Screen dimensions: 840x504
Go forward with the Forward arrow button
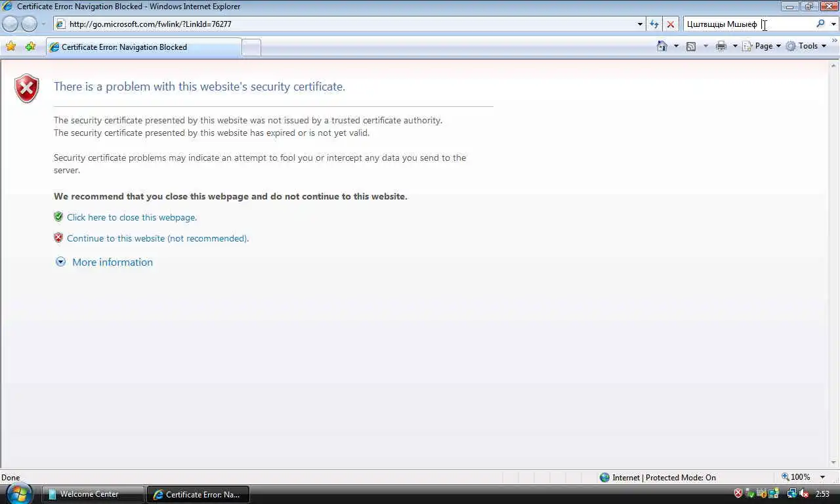tap(30, 24)
